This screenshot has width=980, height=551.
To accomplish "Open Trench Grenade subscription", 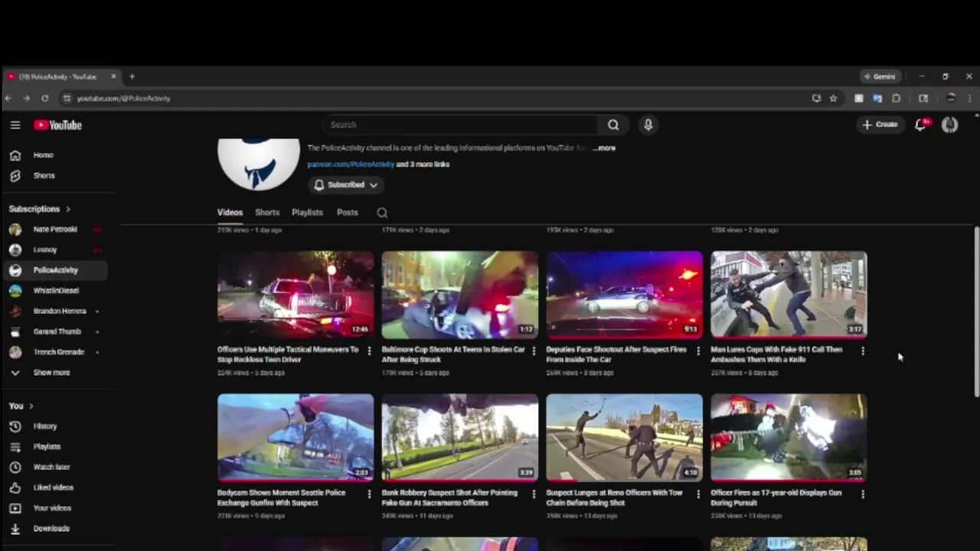I will (x=54, y=352).
